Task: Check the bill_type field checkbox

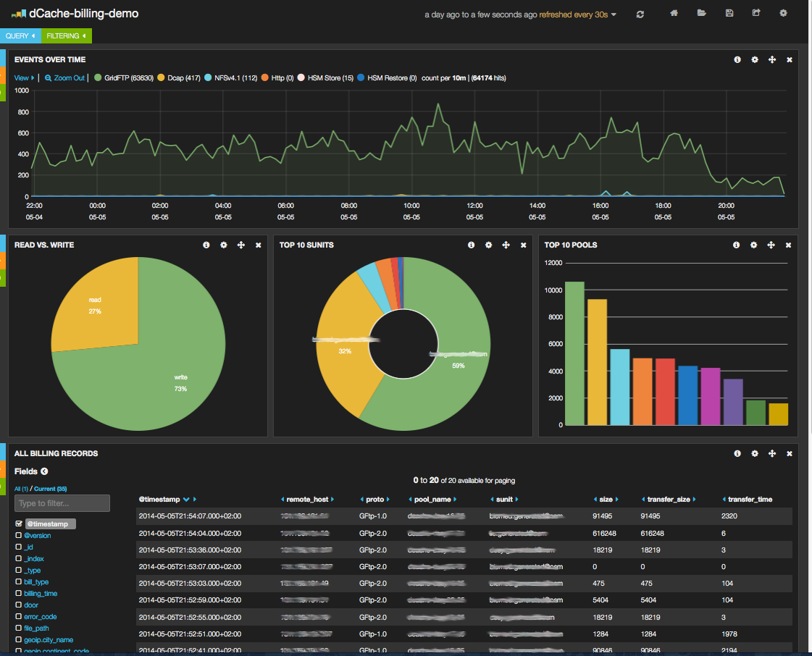Action: [19, 581]
